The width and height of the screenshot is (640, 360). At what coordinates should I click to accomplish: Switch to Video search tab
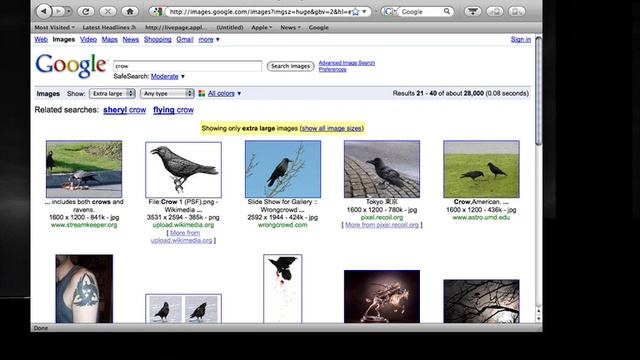coord(88,40)
